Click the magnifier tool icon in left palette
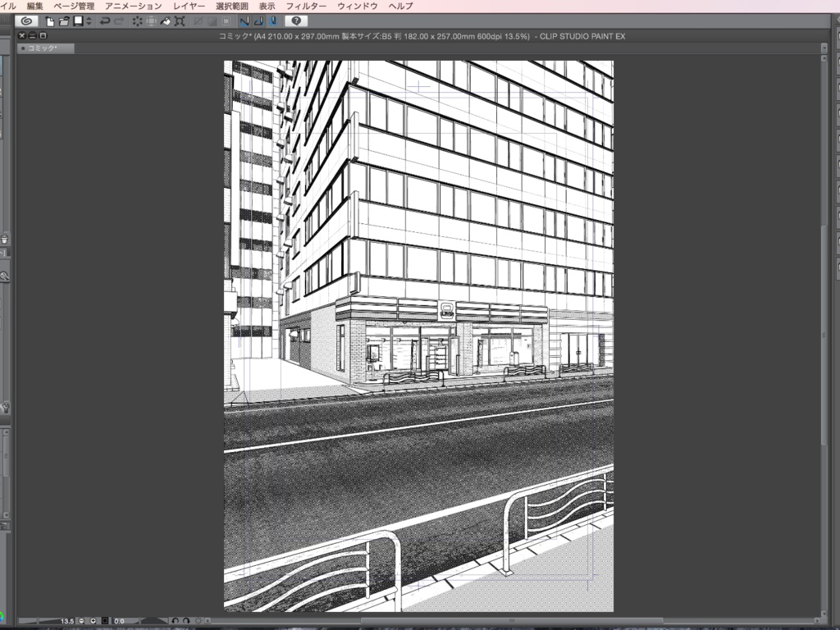Image resolution: width=840 pixels, height=630 pixels. [x=4, y=276]
